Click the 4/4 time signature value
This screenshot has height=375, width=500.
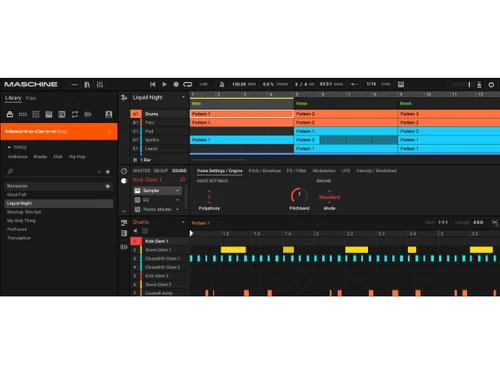[x=301, y=84]
